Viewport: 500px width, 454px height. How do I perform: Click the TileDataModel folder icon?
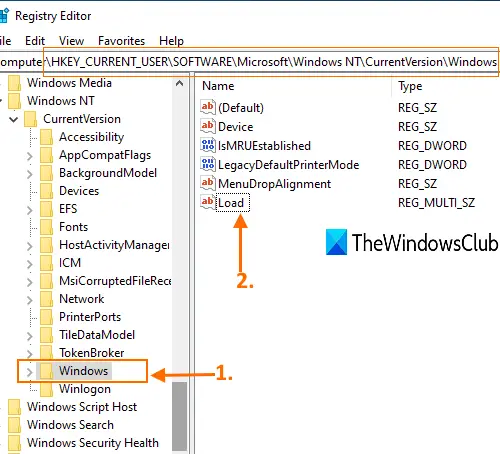[46, 335]
